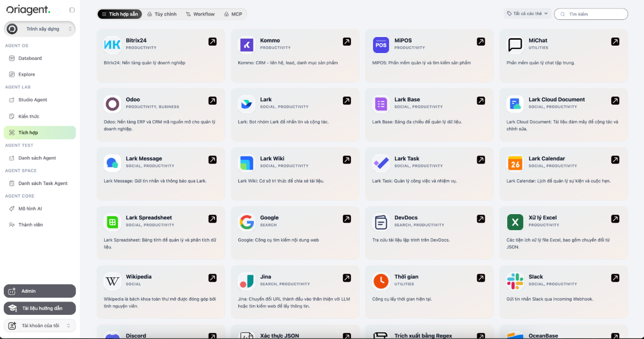This screenshot has width=644, height=339.
Task: Expand the Trình xây dựng workspace selector
Action: [x=40, y=29]
